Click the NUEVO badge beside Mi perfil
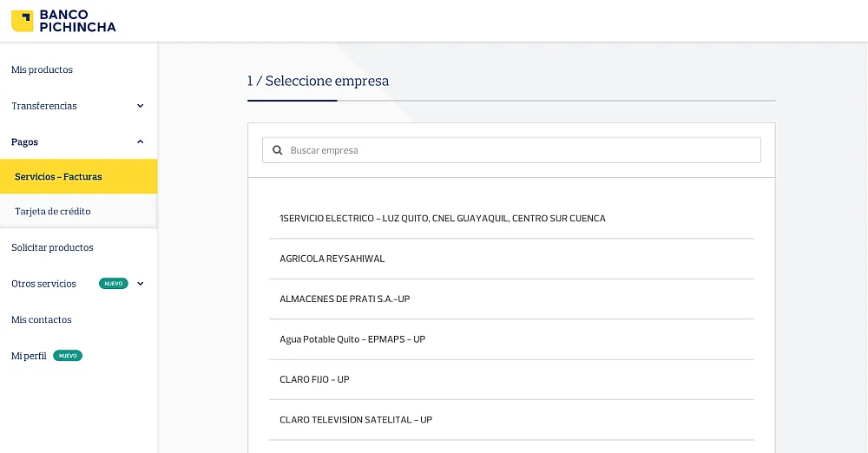The height and width of the screenshot is (453, 868). tap(68, 356)
